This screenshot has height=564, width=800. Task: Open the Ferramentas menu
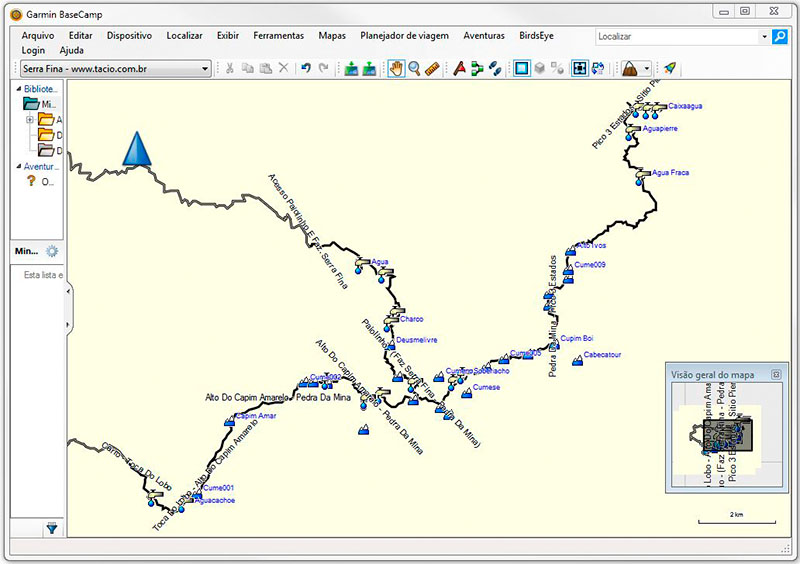click(279, 36)
